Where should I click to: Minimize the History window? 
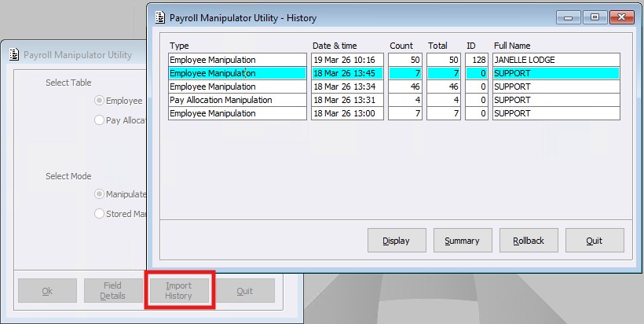point(568,17)
